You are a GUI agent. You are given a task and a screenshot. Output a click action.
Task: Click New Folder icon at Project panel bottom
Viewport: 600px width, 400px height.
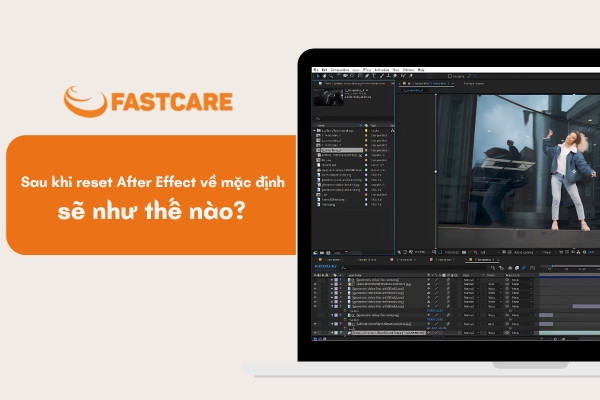click(321, 253)
